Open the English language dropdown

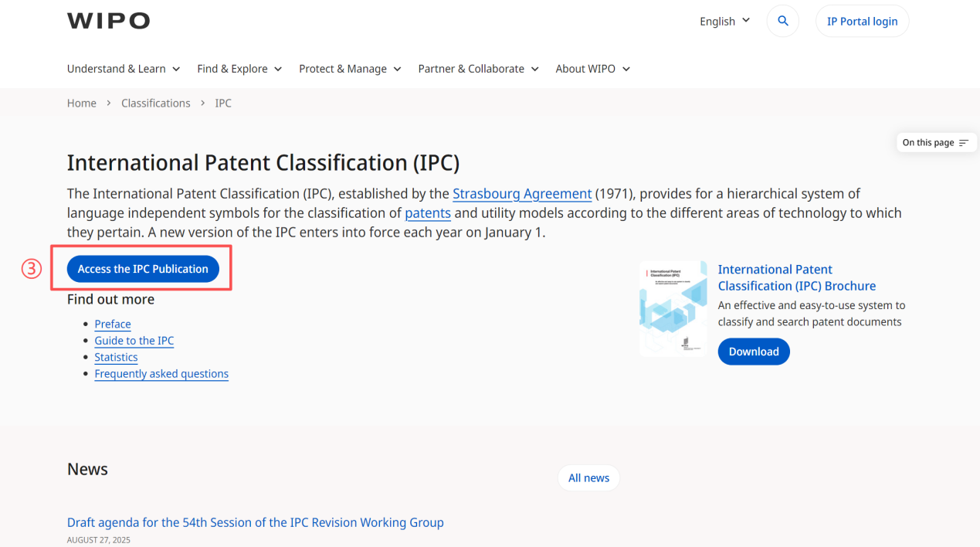pyautogui.click(x=724, y=22)
